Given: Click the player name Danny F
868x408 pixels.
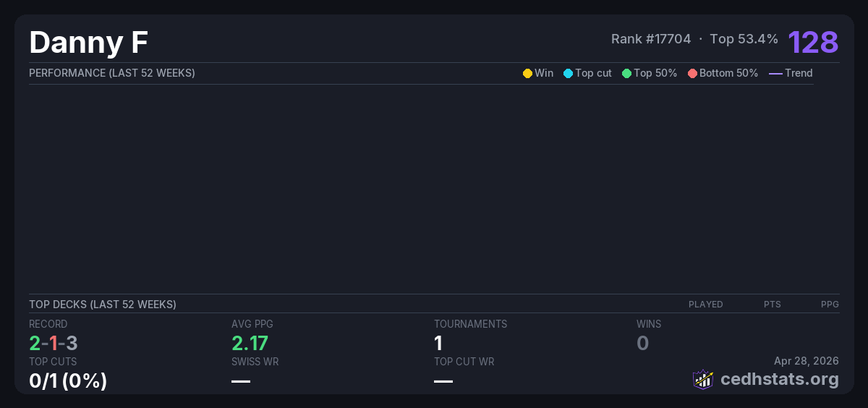Looking at the screenshot, I should point(88,43).
